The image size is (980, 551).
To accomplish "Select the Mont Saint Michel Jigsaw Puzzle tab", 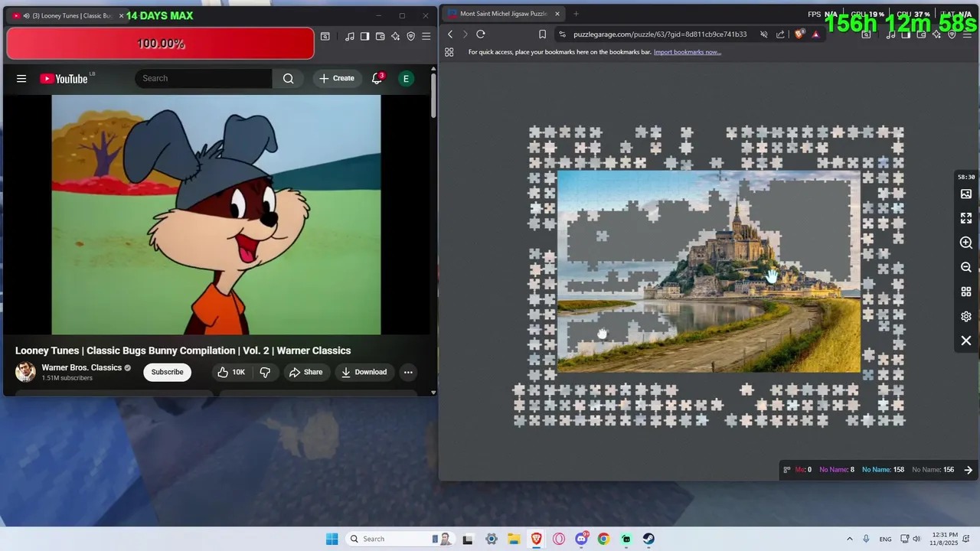I will coord(504,14).
